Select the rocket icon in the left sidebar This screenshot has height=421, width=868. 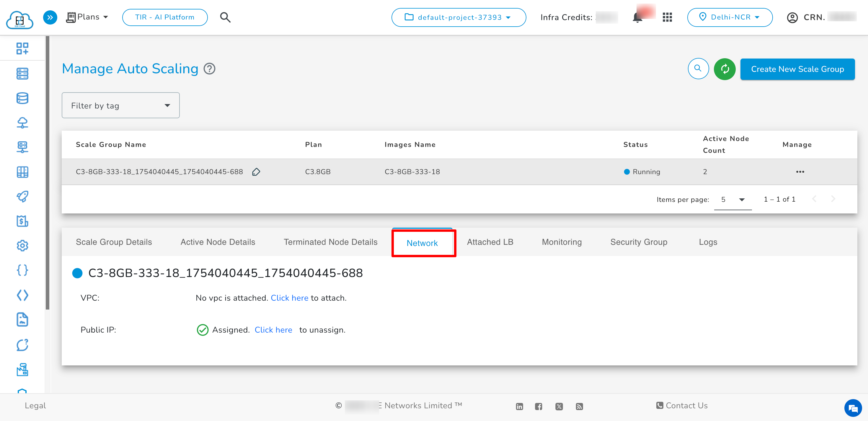pyautogui.click(x=22, y=196)
